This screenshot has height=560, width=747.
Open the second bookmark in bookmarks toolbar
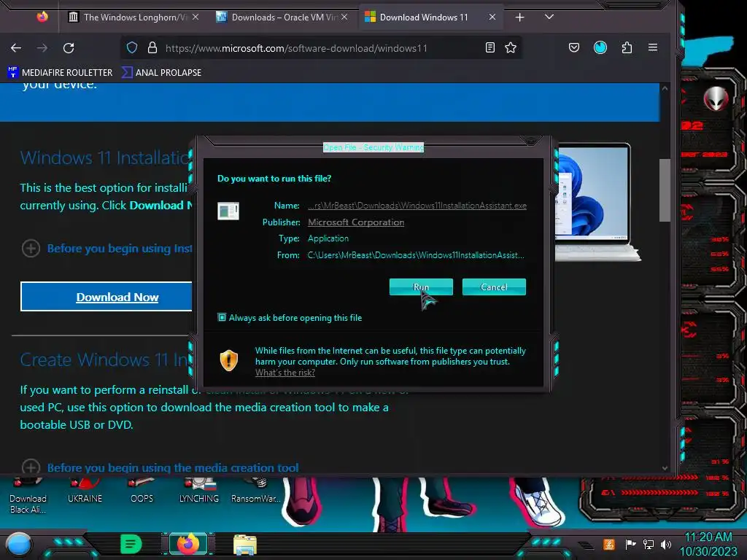[x=161, y=72]
